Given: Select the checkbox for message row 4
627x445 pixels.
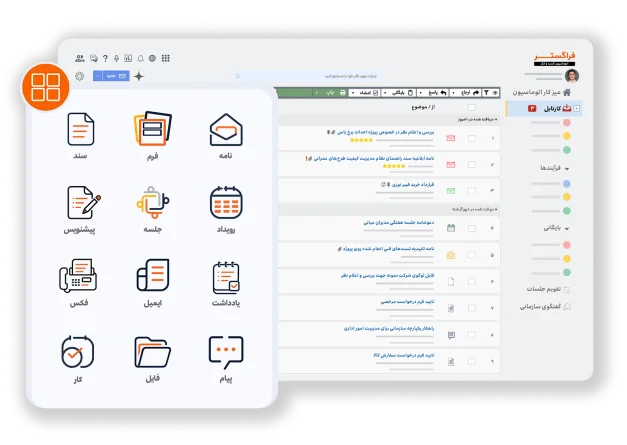Looking at the screenshot, I should click(471, 228).
